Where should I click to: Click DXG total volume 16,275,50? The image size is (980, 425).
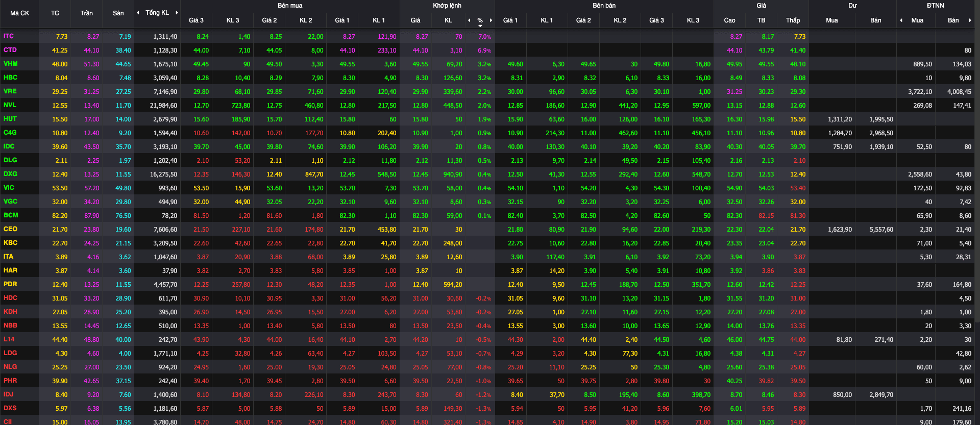[x=163, y=174]
